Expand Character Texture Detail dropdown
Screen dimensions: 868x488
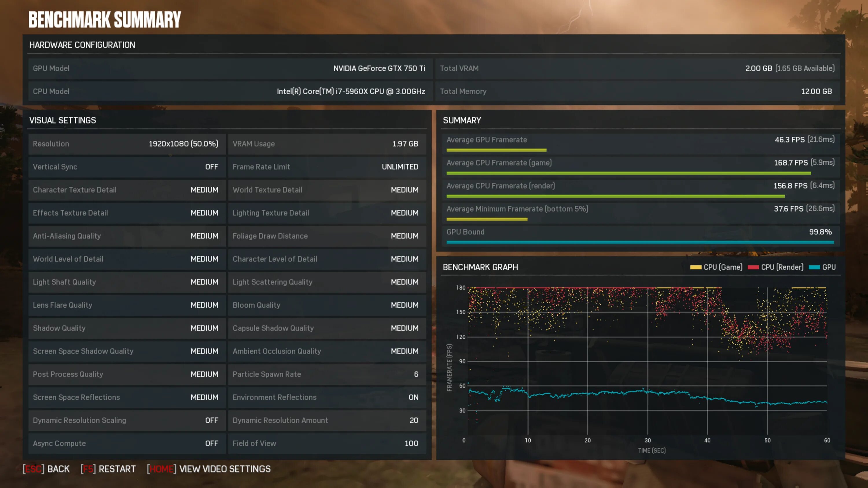[204, 189]
